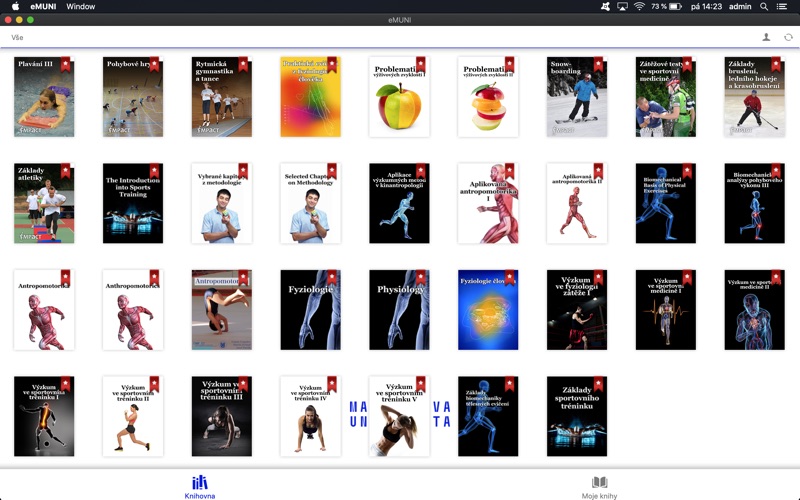
Task: Open Selected Chapters on Methodology book
Action: click(x=310, y=203)
